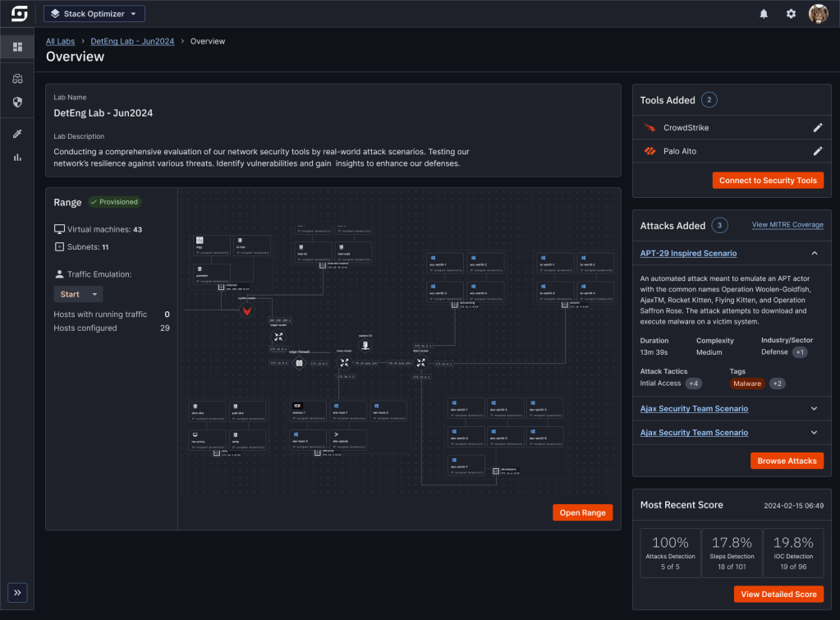Screen dimensions: 840x620
Task: Open the Traffic Emulation Start dropdown arrow
Action: pos(94,294)
